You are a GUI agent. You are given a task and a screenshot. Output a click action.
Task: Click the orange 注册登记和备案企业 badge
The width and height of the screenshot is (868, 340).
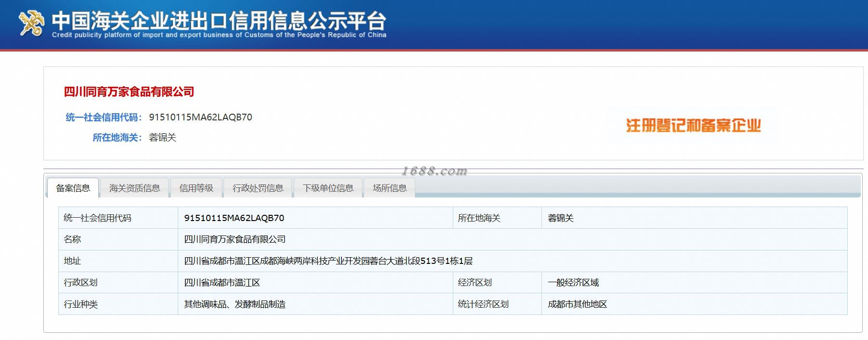pos(693,126)
